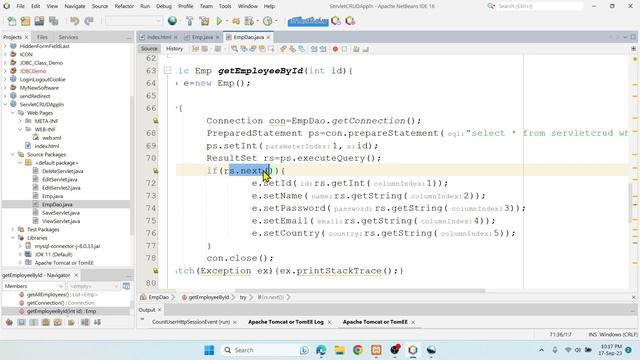Viewport: 640px width, 360px height.
Task: Toggle Highlight Search in editor toolbar
Action: [x=262, y=49]
